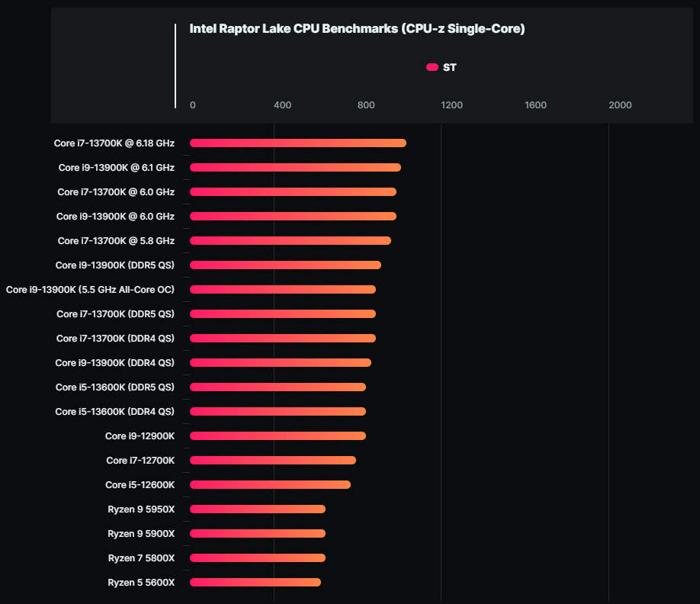
Task: Select the Core i7-13700K (DDR4 QS) label
Action: tap(115, 339)
